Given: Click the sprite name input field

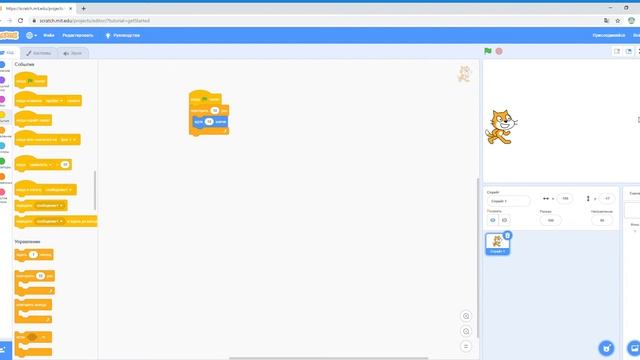Looking at the screenshot, I should click(509, 201).
